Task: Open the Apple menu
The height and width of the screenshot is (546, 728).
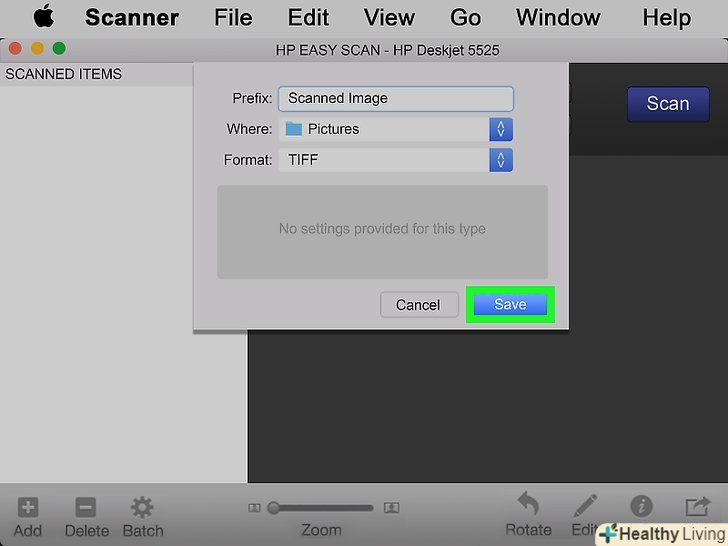Action: point(44,17)
